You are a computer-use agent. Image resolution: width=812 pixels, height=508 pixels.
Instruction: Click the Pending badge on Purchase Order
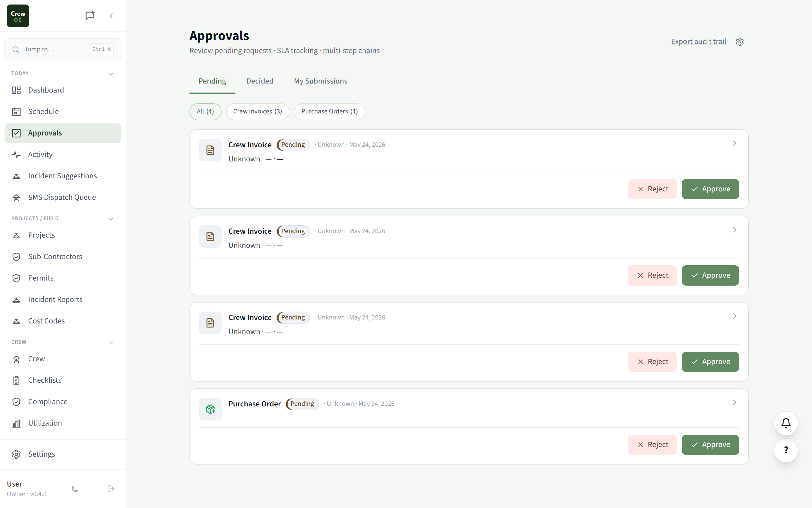click(302, 404)
